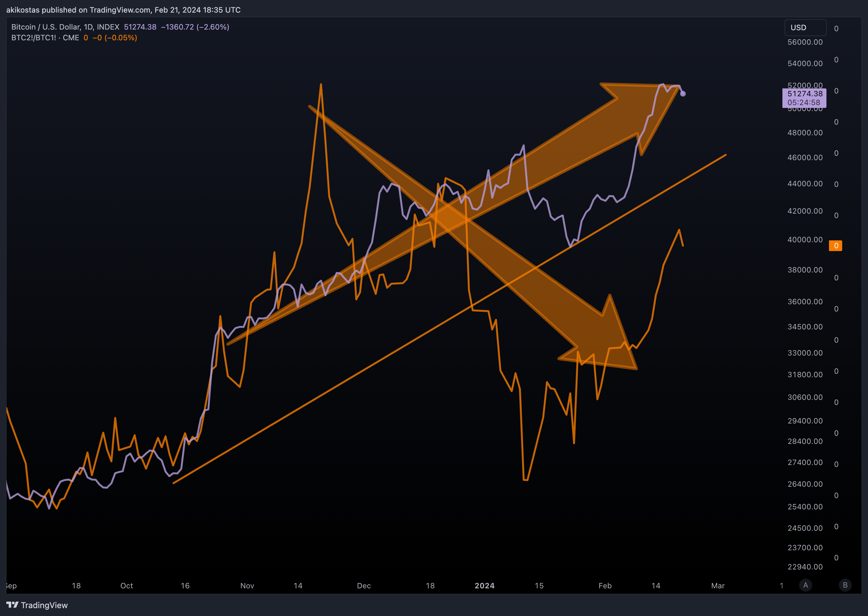Toggle the A auto-scale button

click(x=805, y=585)
